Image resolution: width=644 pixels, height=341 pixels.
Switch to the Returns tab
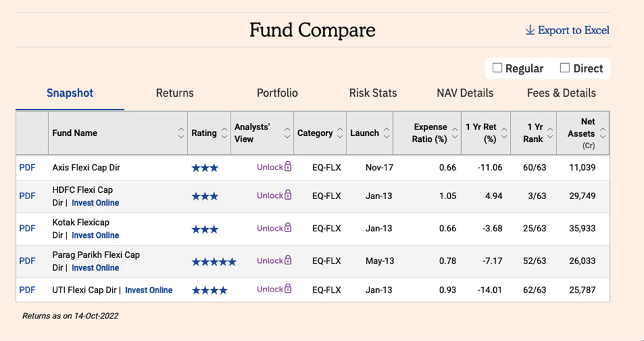point(175,93)
